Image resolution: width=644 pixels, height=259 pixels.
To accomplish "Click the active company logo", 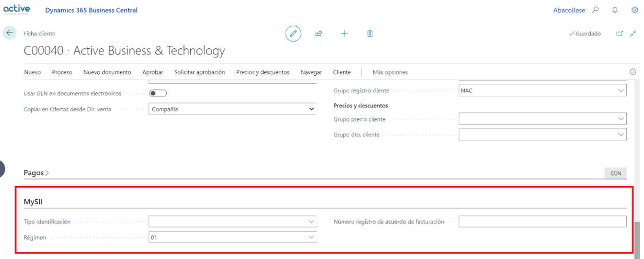I will [x=16, y=10].
